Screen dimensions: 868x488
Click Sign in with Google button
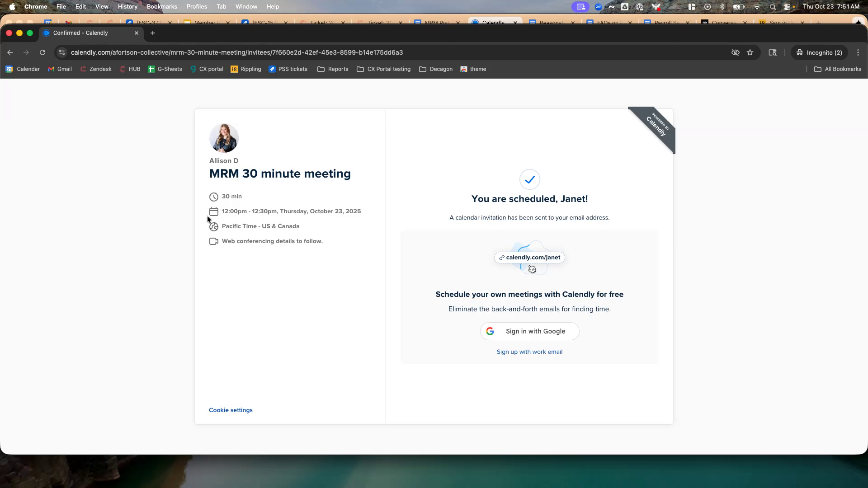tap(529, 331)
